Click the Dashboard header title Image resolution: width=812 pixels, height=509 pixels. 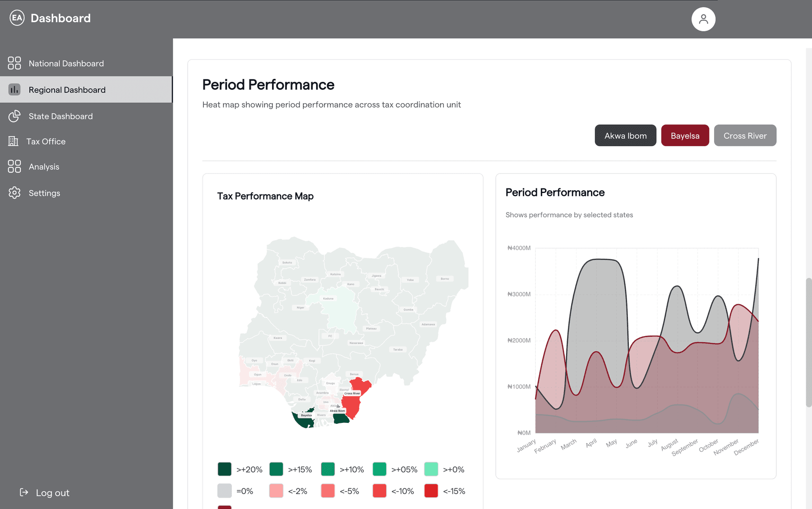click(60, 18)
